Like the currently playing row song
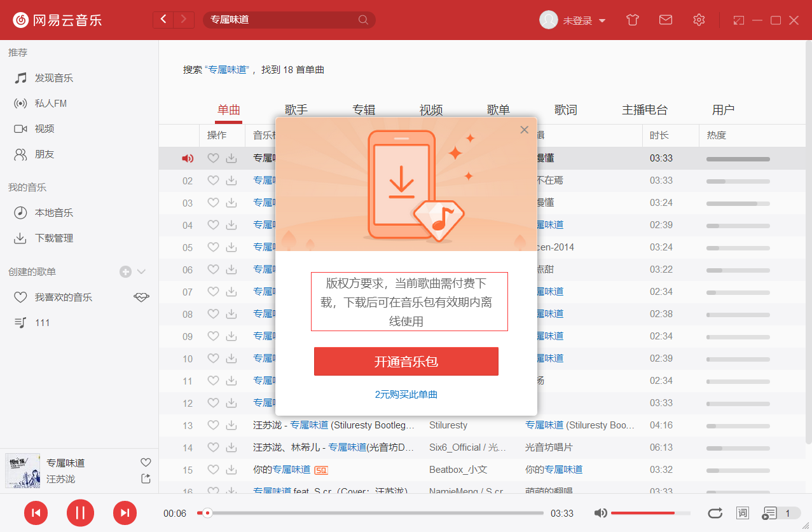 tap(213, 158)
